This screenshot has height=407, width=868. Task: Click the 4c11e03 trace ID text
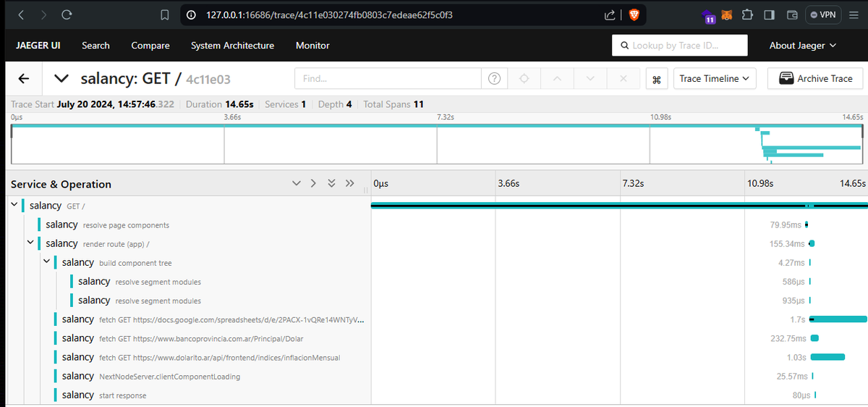tap(208, 79)
